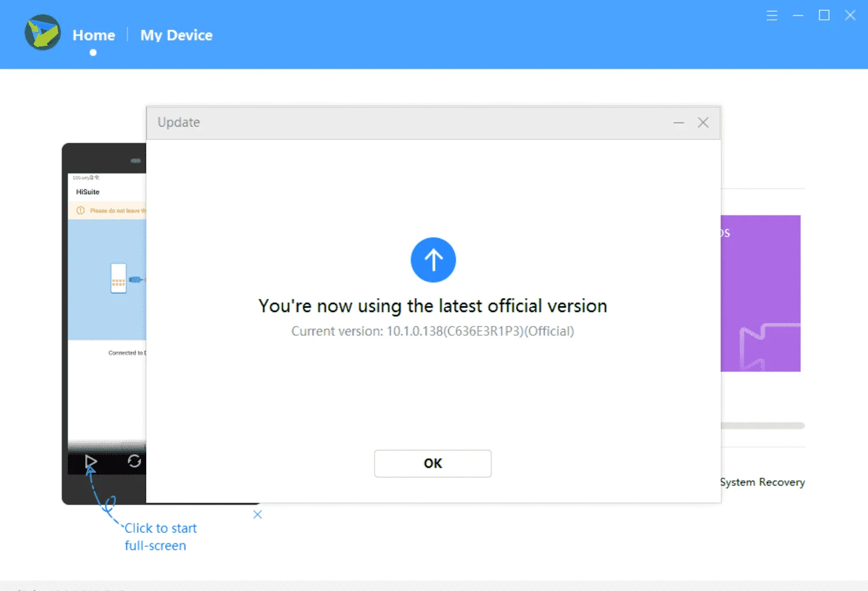Click the blue upward arrow update icon
Viewport: 868px width, 591px height.
433,260
